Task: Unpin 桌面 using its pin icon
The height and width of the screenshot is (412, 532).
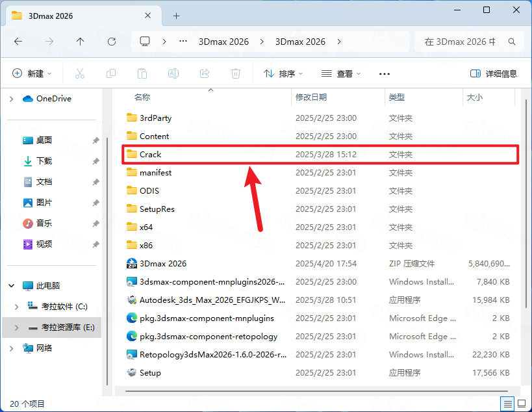Action: (96, 140)
